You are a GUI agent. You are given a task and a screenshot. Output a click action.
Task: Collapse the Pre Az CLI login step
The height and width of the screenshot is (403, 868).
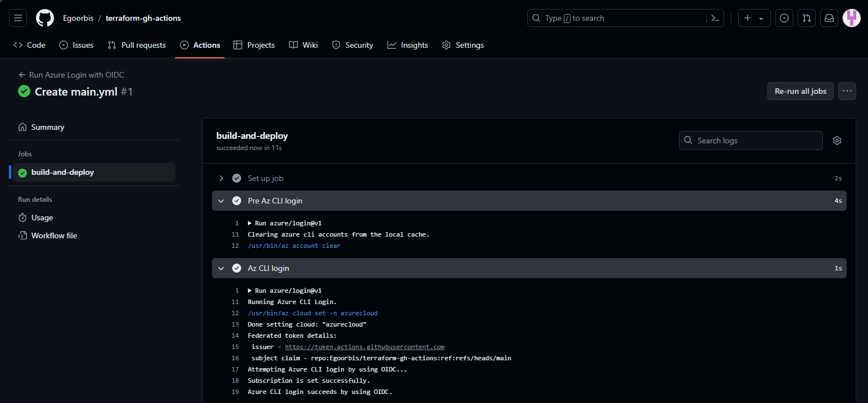tap(221, 201)
